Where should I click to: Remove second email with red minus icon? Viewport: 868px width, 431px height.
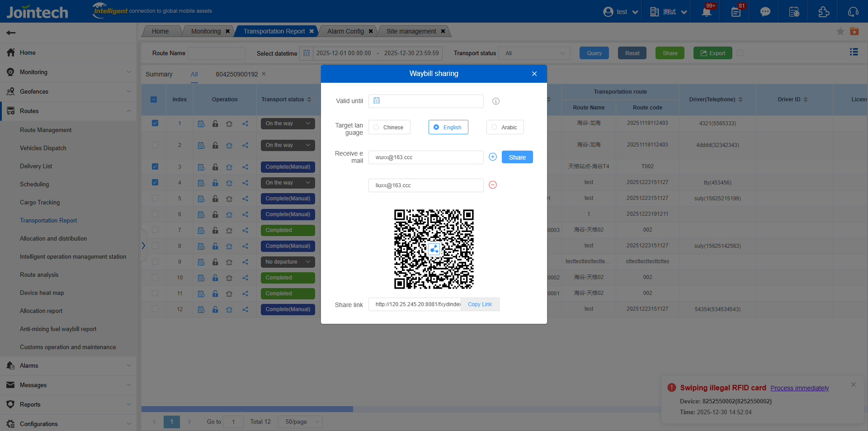click(493, 185)
